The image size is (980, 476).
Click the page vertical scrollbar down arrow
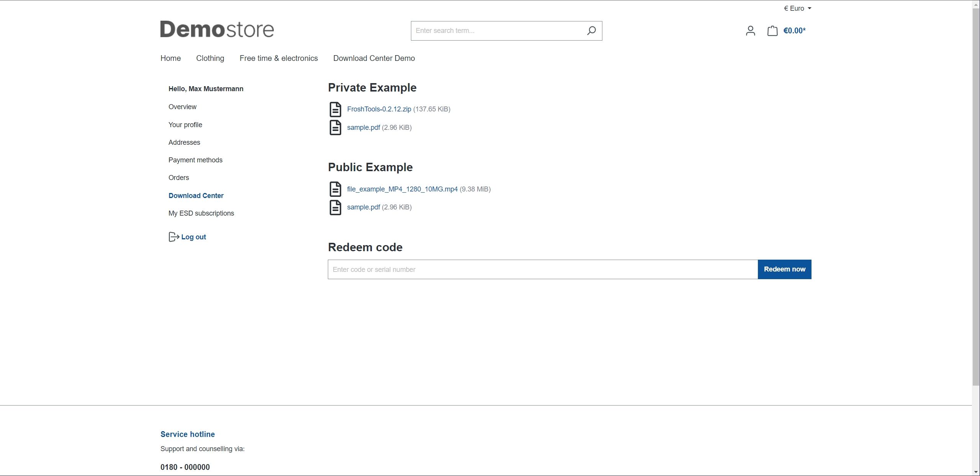[x=976, y=472]
